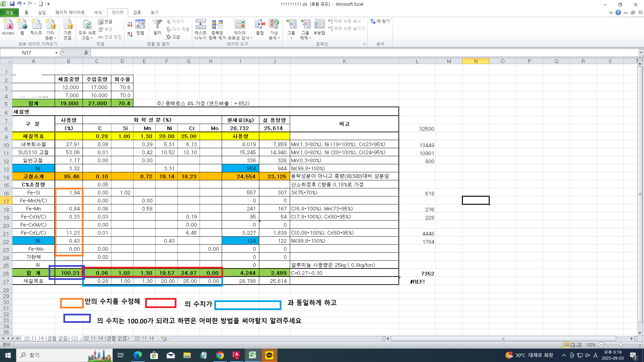Click the zoom slider handle
Screen dimensions: 644x362
click(621, 345)
